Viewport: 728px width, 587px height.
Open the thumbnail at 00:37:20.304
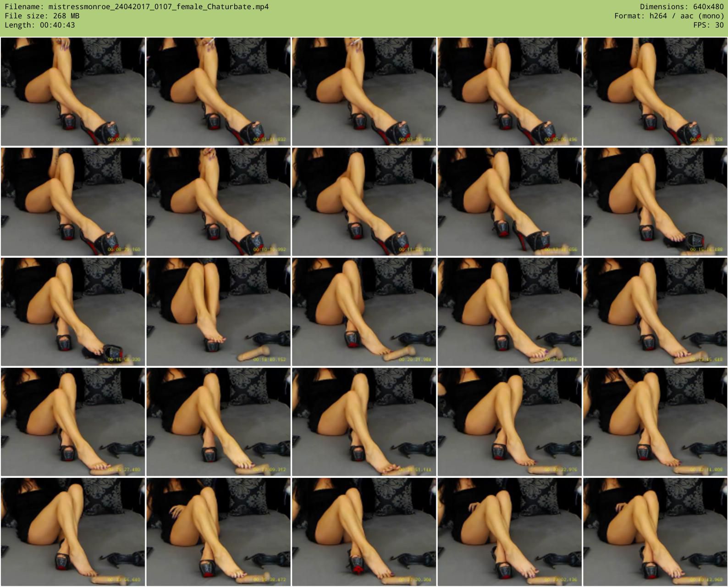[364, 532]
